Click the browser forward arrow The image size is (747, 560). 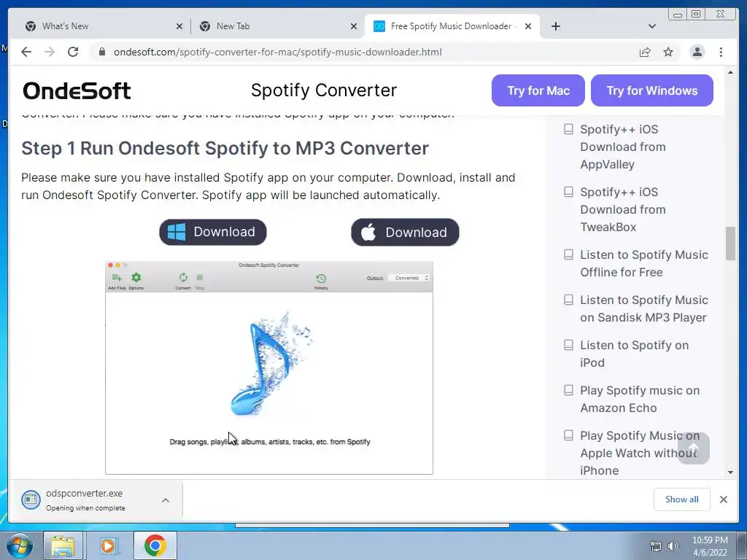coord(50,52)
